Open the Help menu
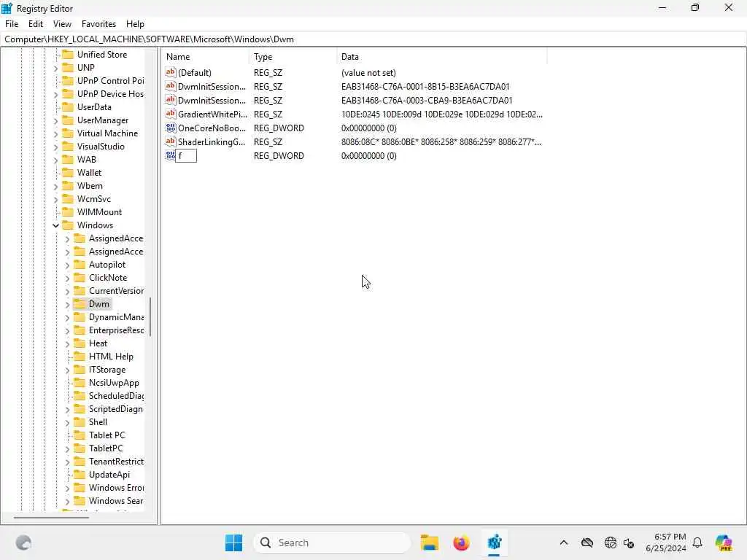The width and height of the screenshot is (747, 560). [x=135, y=24]
